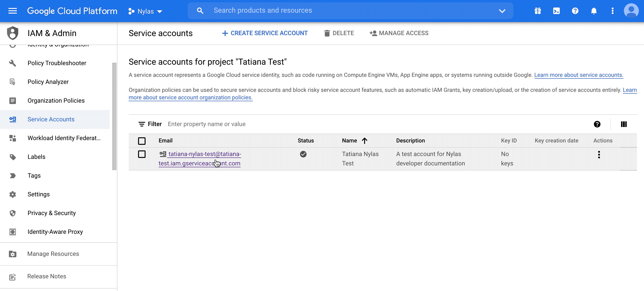Screen dimensions: 644x291
Task: Click the column display options icon
Action: pos(623,124)
